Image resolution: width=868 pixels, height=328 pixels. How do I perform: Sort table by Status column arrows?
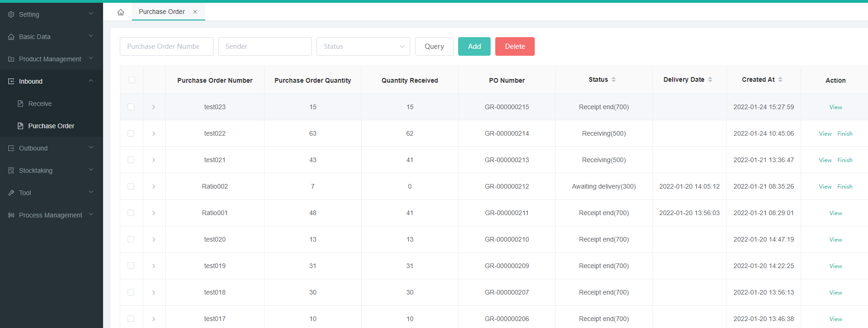coord(614,80)
